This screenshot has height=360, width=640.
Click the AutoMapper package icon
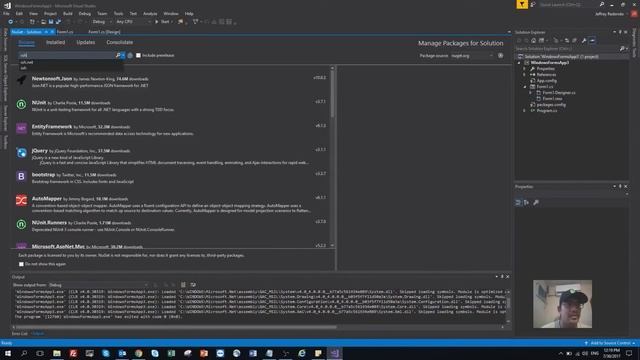[21, 200]
